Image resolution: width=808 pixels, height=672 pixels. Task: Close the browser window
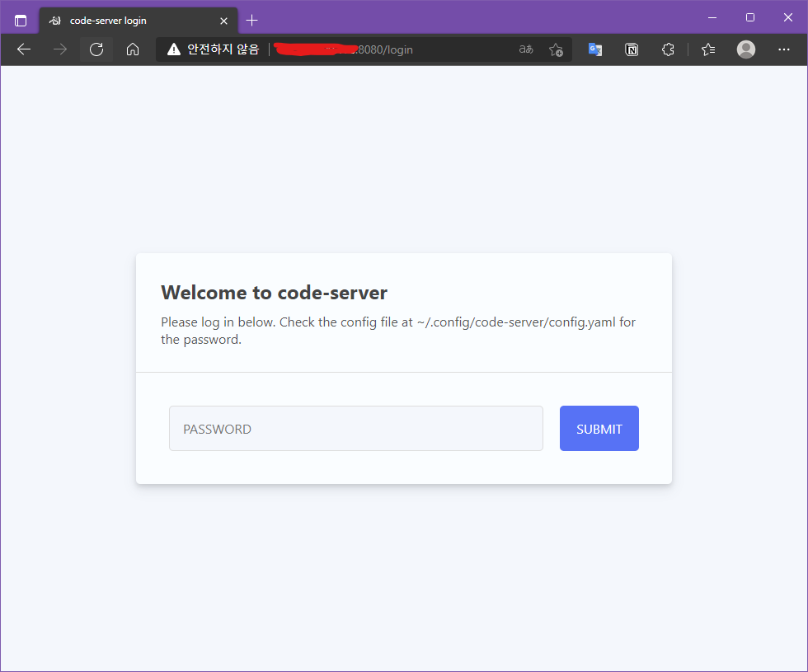click(788, 17)
